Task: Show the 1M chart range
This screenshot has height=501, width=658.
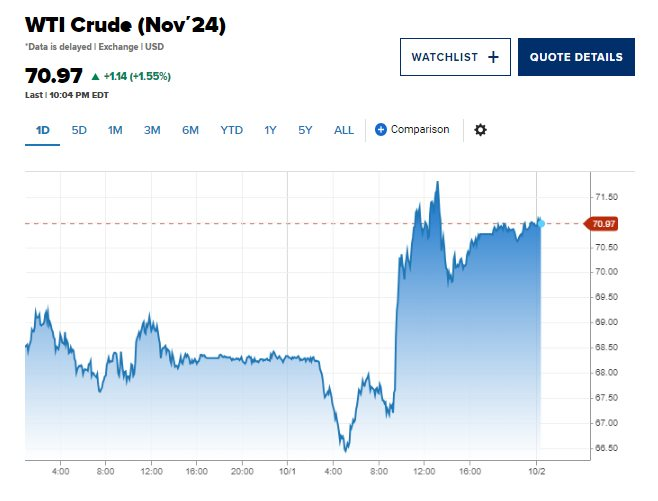Action: click(x=115, y=130)
